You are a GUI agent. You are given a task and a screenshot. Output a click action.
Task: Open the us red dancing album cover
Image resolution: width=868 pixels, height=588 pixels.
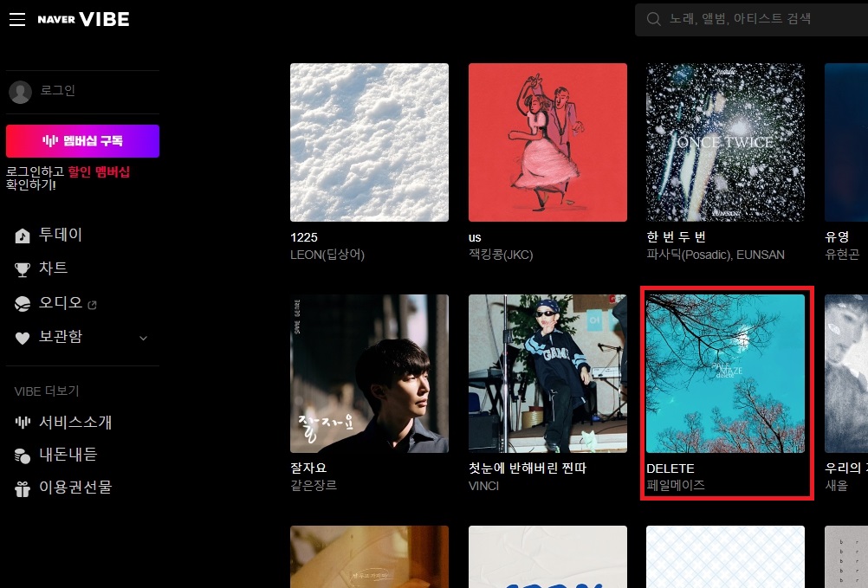point(547,142)
